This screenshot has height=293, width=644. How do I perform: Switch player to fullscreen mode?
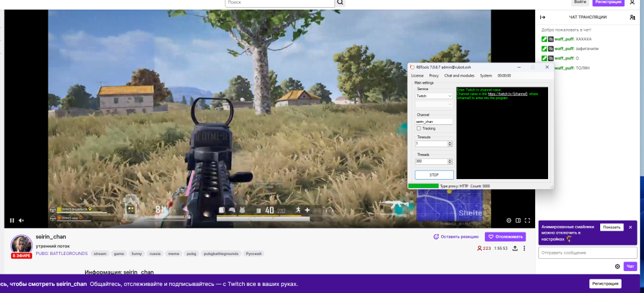(527, 220)
